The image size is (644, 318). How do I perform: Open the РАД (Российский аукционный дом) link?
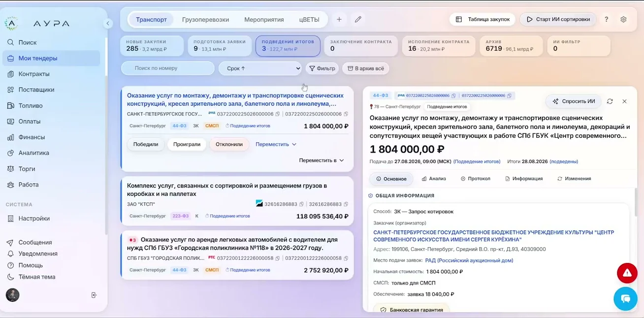(x=469, y=260)
